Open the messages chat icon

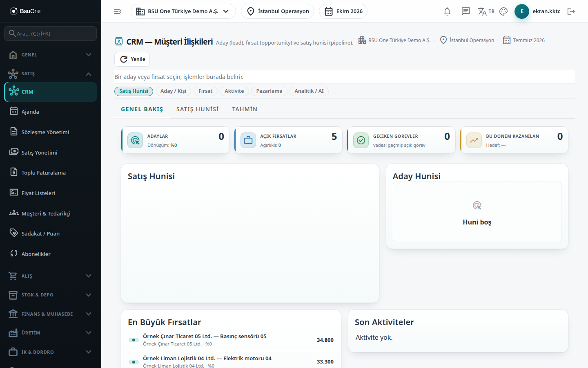[x=466, y=11]
